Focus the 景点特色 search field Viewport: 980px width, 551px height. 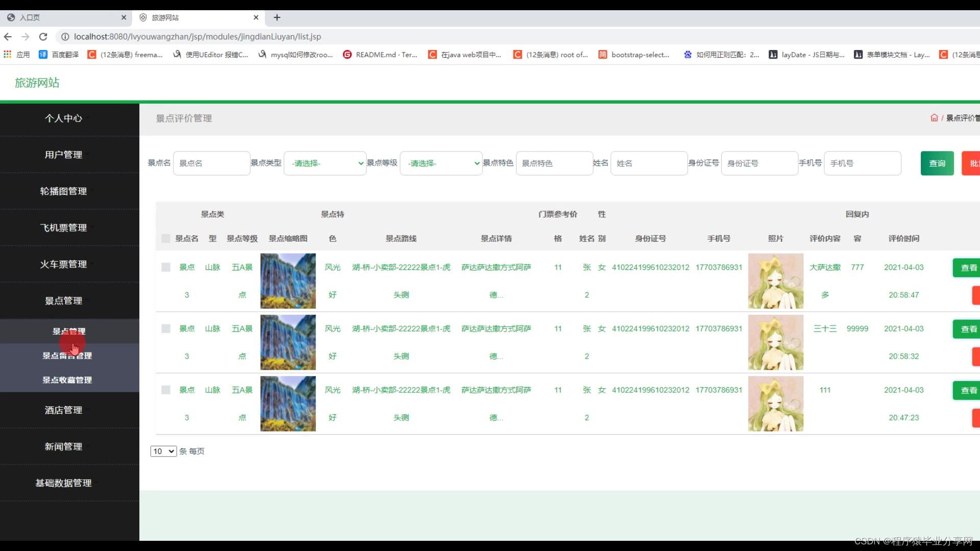554,163
